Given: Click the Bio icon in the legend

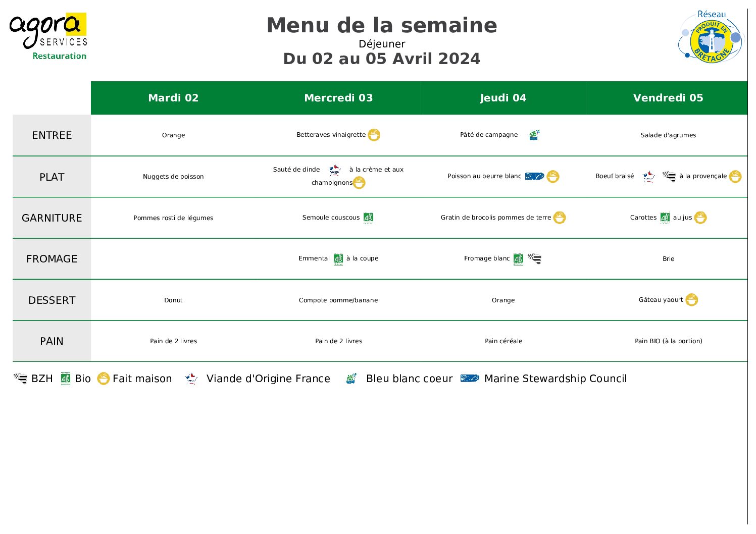Looking at the screenshot, I should [66, 379].
